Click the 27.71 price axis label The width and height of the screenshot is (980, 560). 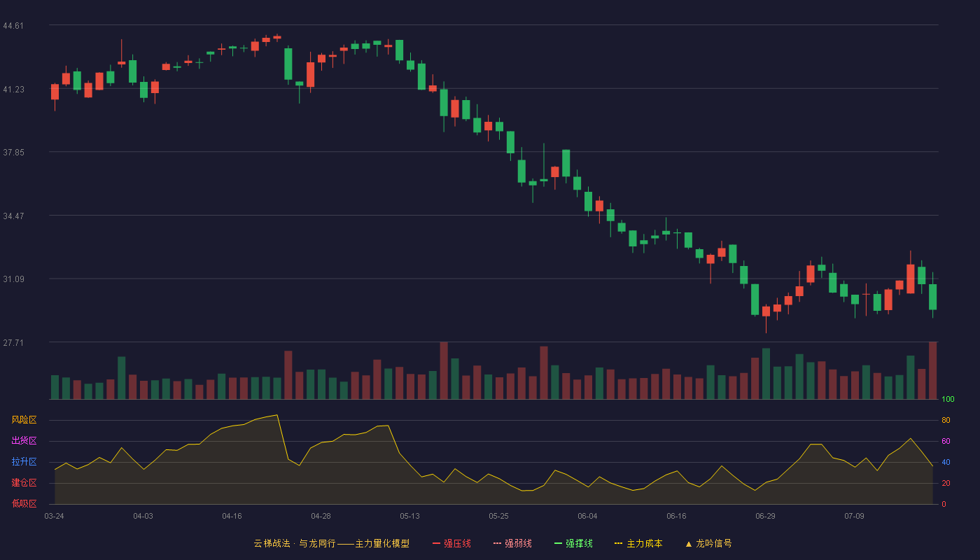pos(13,343)
